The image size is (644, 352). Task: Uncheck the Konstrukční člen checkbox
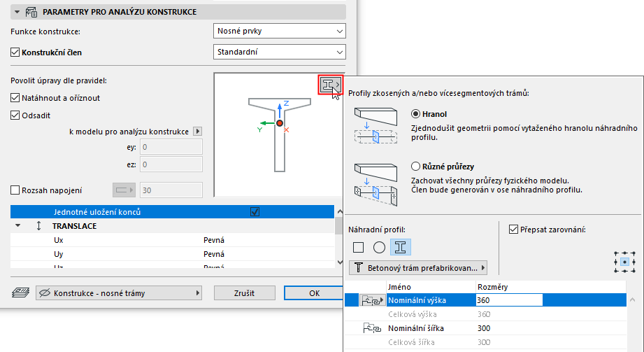coord(15,52)
